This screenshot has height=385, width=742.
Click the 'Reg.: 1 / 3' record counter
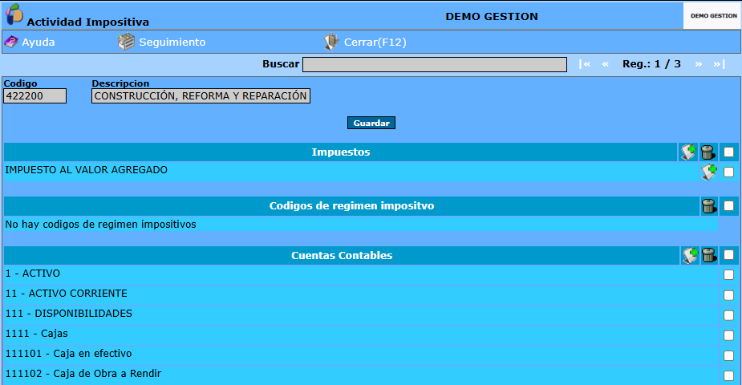pyautogui.click(x=652, y=64)
